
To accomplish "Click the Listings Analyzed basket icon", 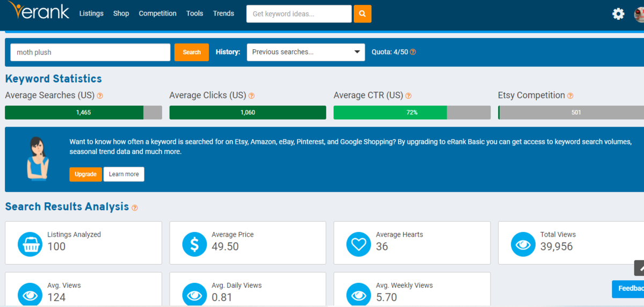I will point(30,244).
